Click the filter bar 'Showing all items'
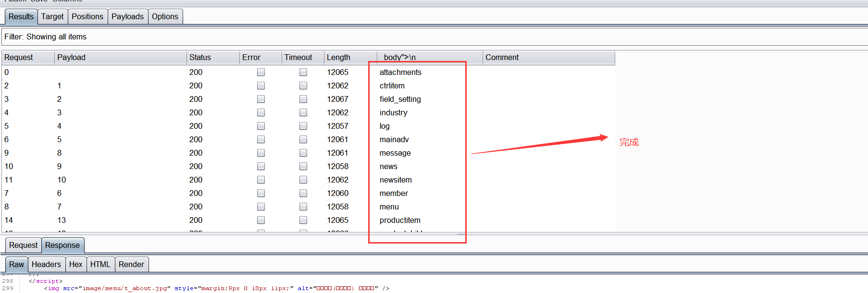The image size is (868, 293). [x=434, y=37]
